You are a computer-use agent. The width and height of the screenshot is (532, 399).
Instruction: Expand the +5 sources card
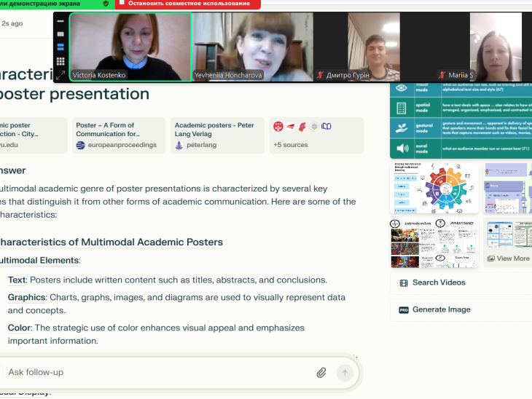click(316, 135)
